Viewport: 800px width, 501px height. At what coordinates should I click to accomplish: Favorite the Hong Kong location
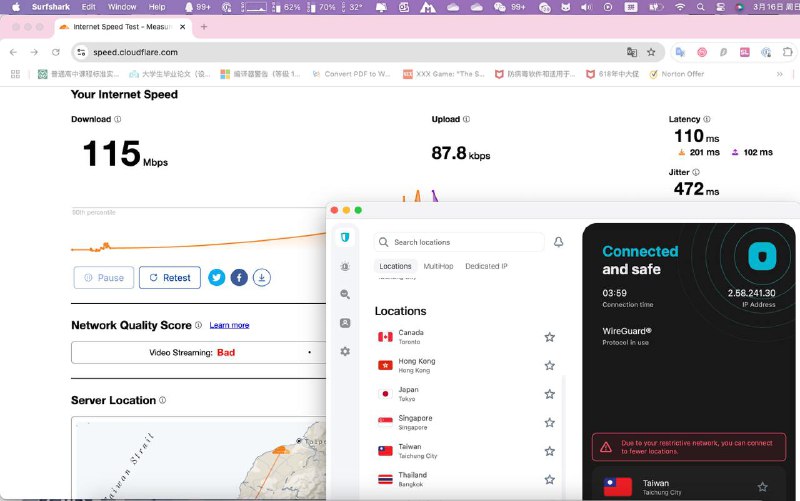click(549, 365)
